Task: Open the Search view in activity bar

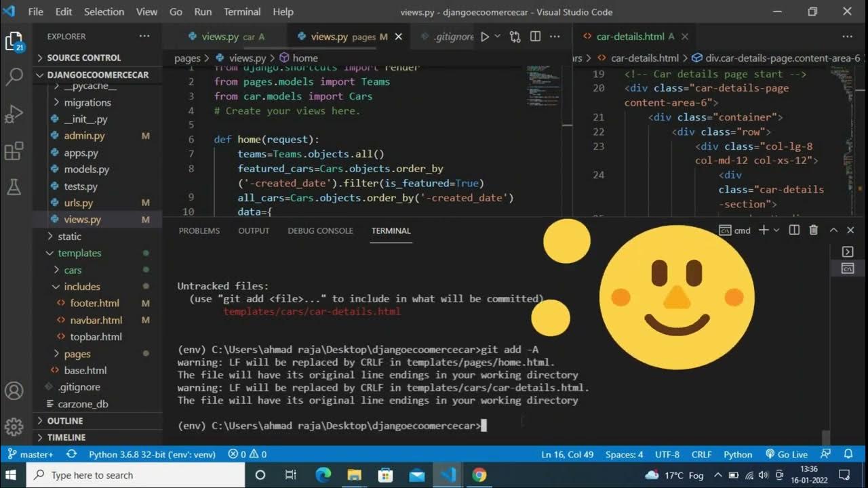Action: pyautogui.click(x=14, y=77)
